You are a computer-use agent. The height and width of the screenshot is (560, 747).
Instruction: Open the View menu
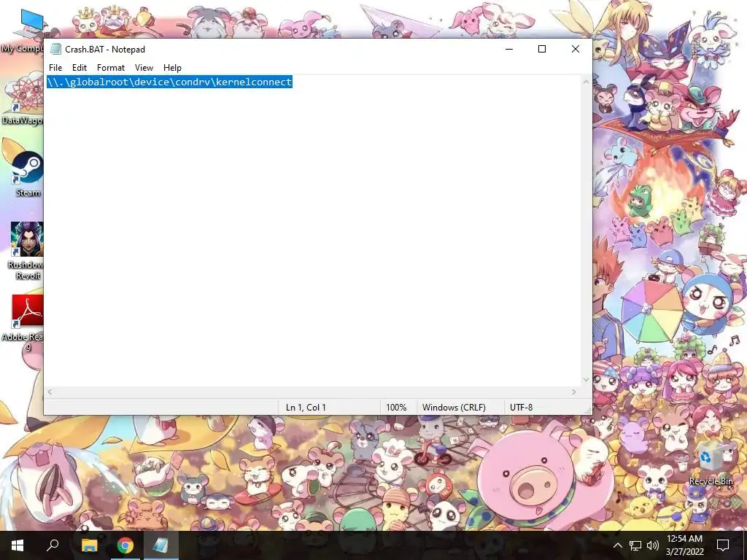[144, 68]
